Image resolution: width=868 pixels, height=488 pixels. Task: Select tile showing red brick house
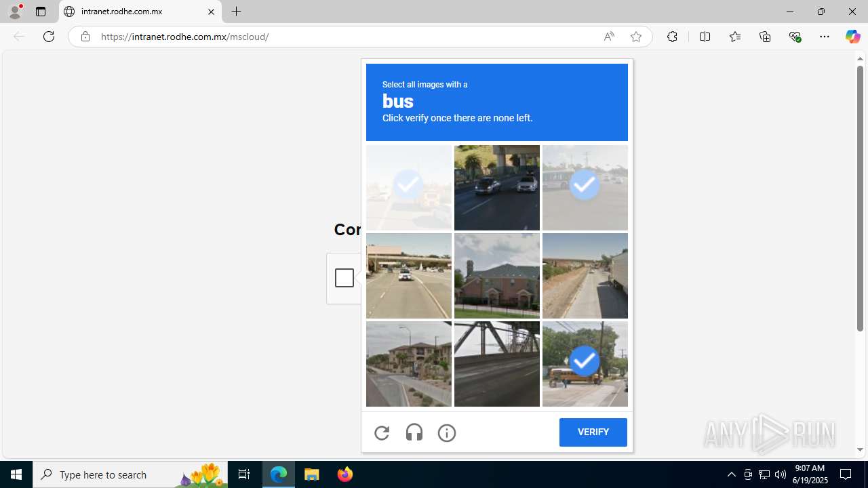[x=497, y=276]
